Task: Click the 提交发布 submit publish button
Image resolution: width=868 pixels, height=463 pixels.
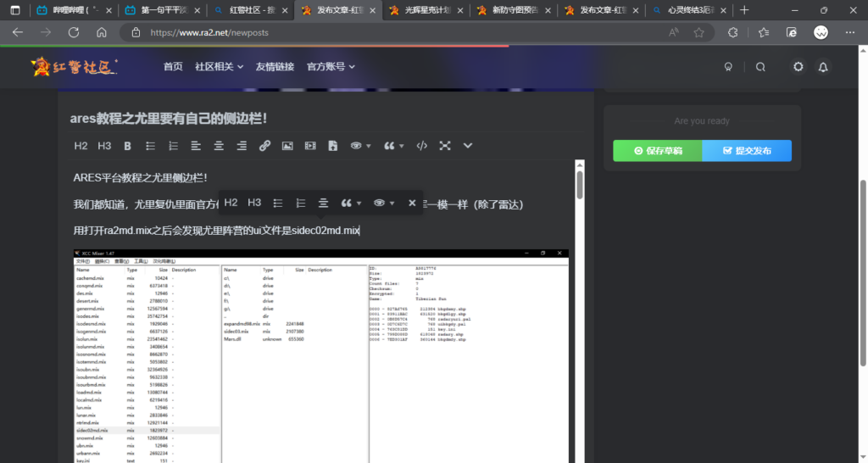Action: (x=747, y=151)
